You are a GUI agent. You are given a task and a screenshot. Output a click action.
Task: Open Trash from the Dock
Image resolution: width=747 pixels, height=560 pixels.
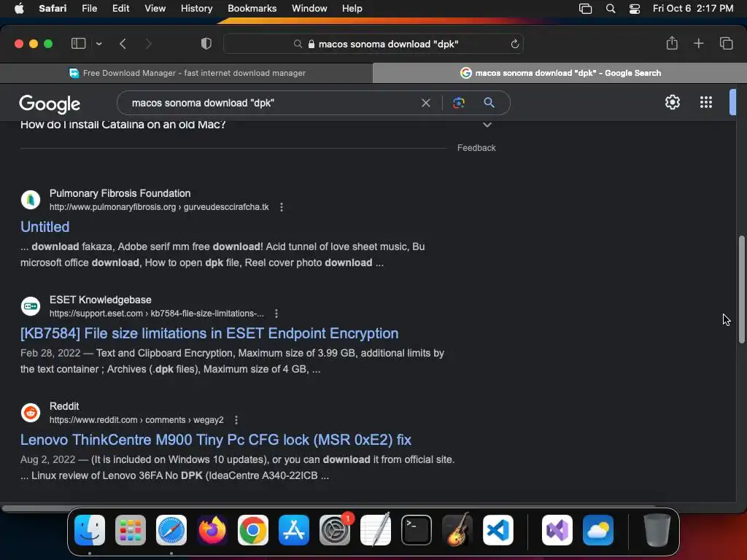pyautogui.click(x=657, y=529)
